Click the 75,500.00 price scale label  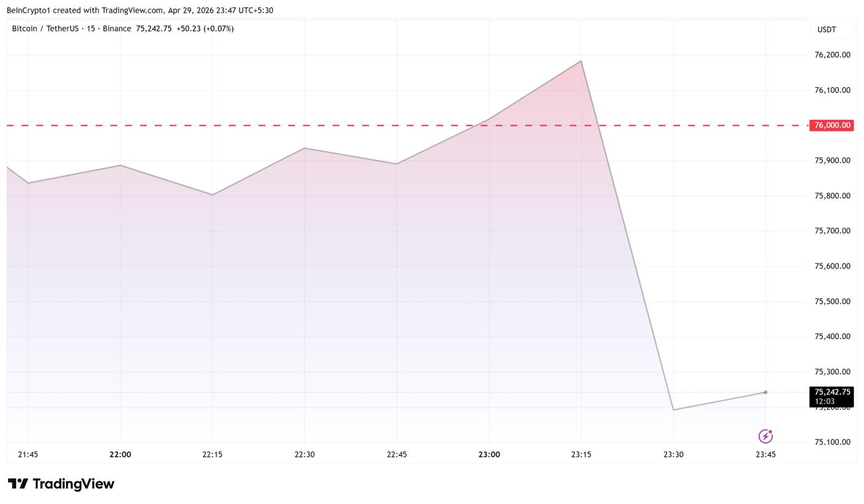[x=832, y=302]
